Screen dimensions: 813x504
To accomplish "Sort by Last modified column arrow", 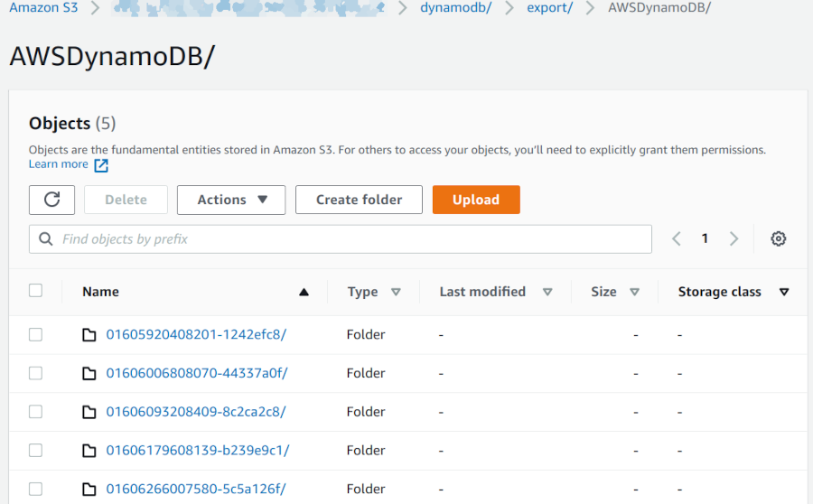I will [x=547, y=293].
